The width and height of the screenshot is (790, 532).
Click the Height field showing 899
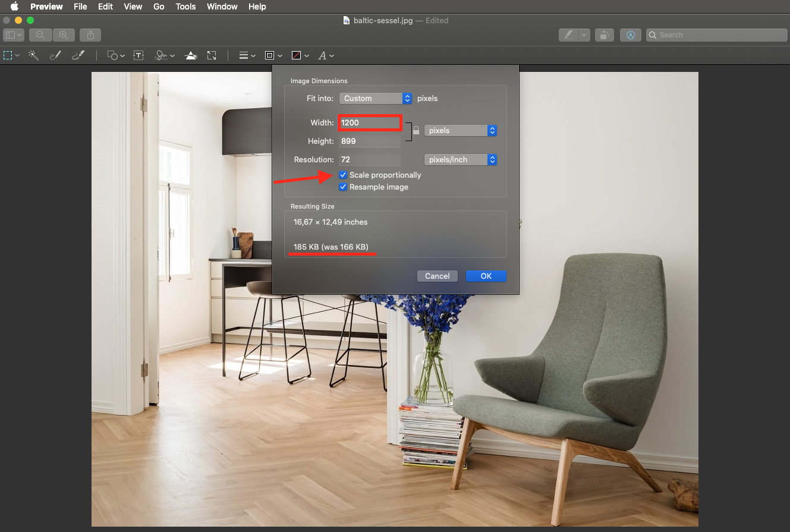pyautogui.click(x=370, y=141)
